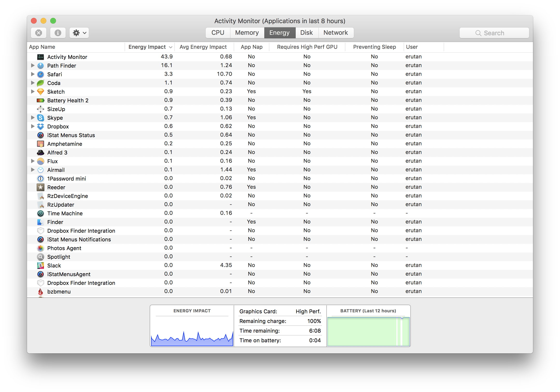
Task: Click the bzbmenu flame icon
Action: click(x=41, y=292)
